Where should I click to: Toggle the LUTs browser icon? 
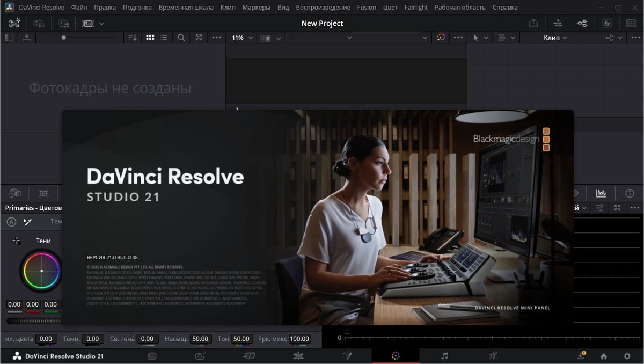pos(39,24)
